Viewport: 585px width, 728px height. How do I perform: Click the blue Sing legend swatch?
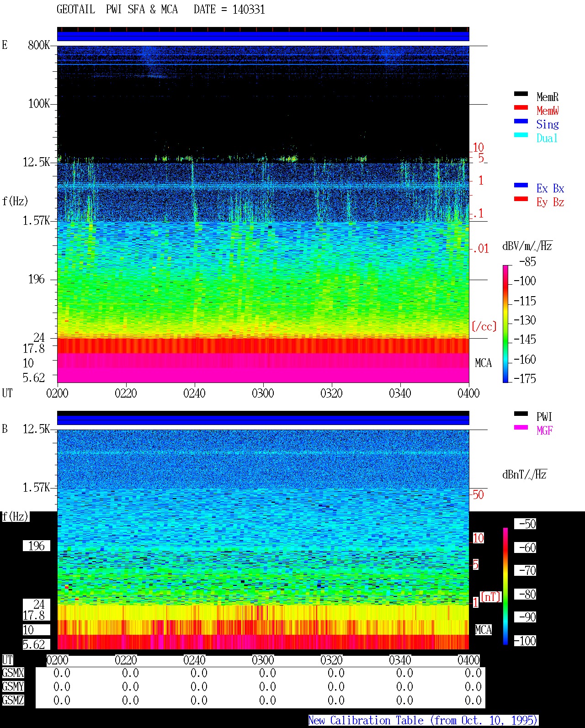tap(521, 121)
